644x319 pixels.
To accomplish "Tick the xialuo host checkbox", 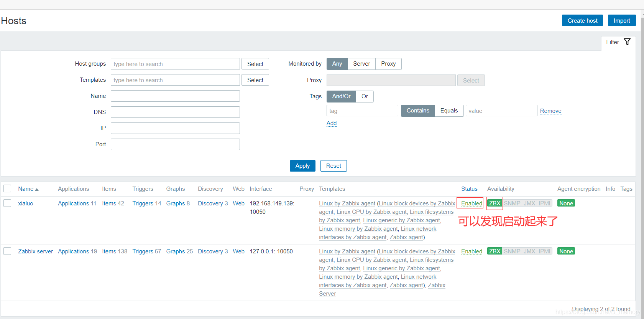I will 7,203.
